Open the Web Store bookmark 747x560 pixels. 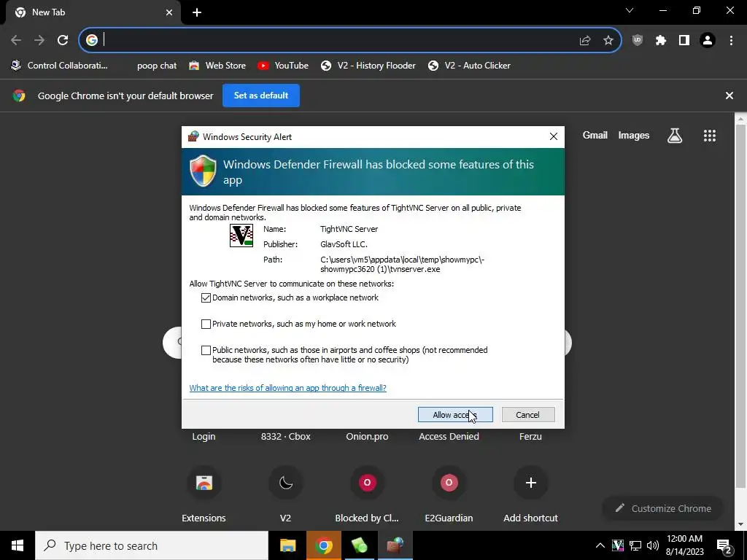(x=217, y=66)
